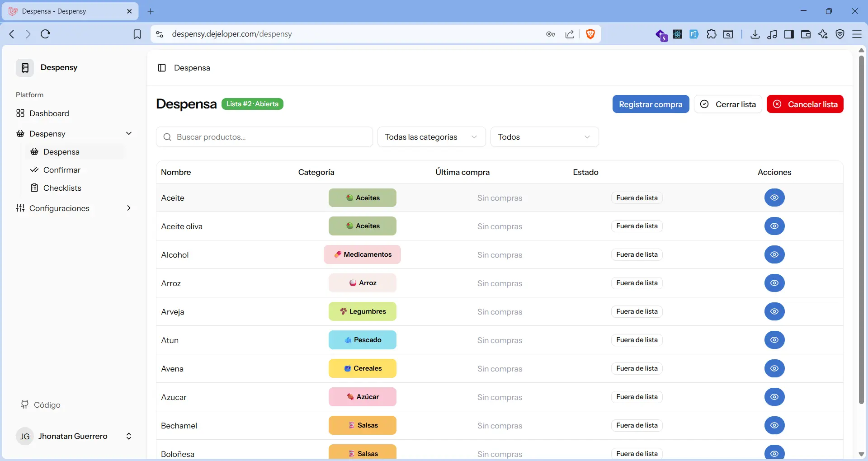Click the browser address bar URL
Viewport: 868px width, 461px height.
pos(232,34)
